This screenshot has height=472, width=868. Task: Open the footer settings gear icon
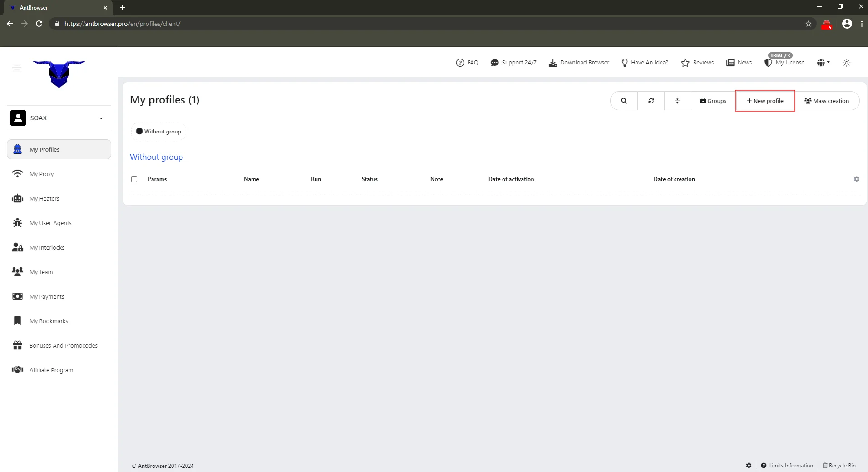[x=749, y=465]
